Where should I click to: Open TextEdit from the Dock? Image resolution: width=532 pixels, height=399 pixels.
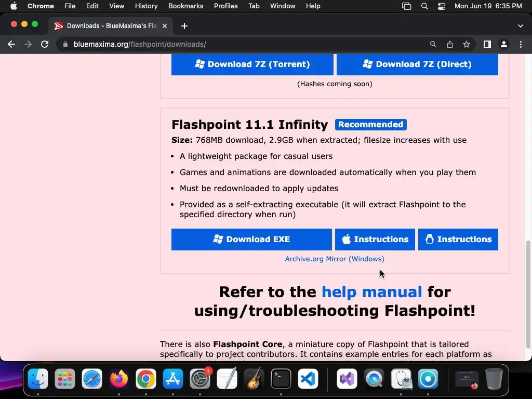click(227, 379)
